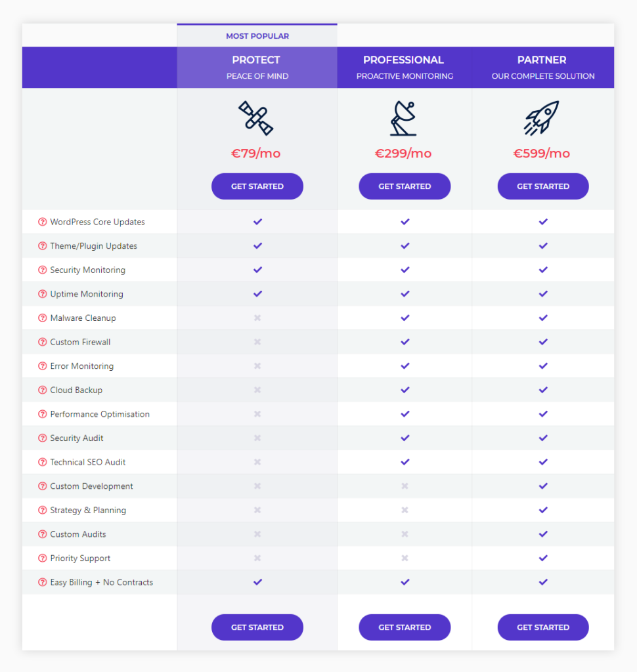Click the disabled Error Monitoring mark under Protect
This screenshot has height=672, width=637.
[x=257, y=366]
